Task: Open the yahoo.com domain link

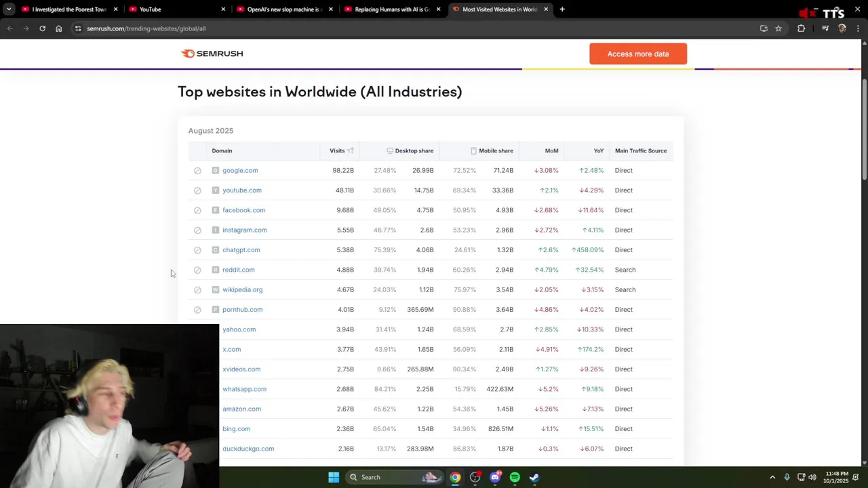Action: coord(239,329)
